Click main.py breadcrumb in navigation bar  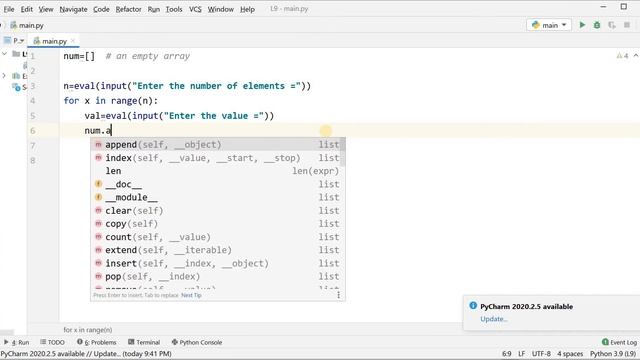[27, 25]
